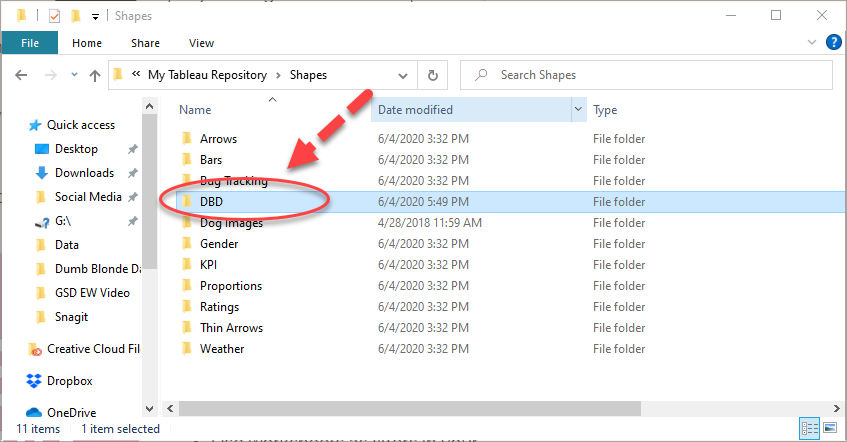Open the Dumb Blonde sidebar folder
847x442 pixels.
click(x=97, y=269)
